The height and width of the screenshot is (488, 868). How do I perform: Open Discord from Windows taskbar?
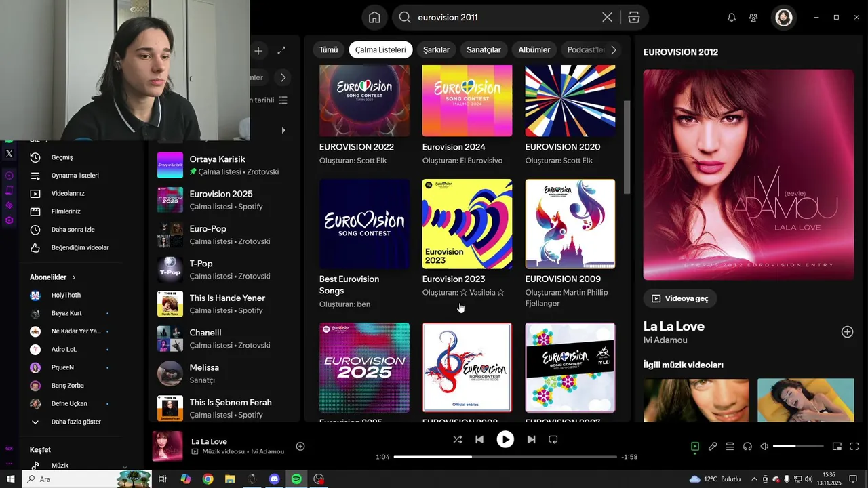point(274,479)
